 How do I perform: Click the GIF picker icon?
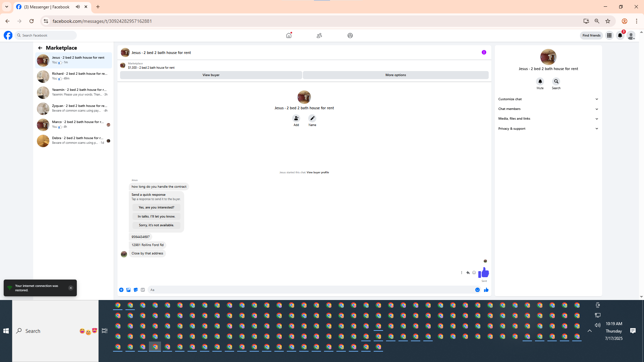[143, 290]
